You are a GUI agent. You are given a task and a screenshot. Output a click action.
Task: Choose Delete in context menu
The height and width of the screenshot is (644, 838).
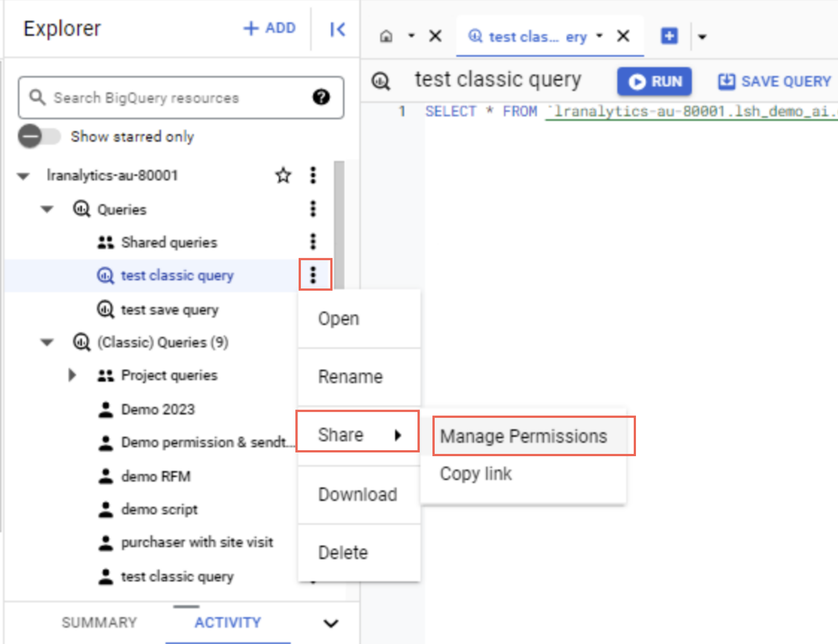[359, 552]
